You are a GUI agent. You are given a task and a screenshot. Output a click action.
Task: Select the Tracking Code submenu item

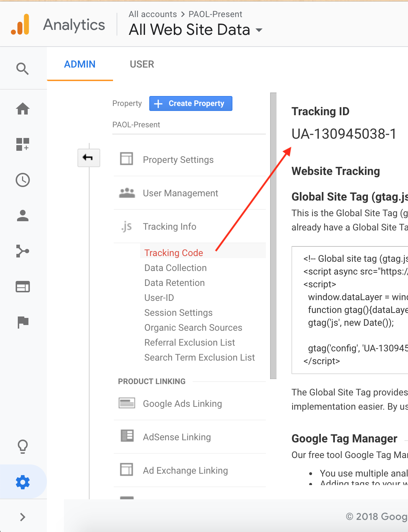click(x=173, y=253)
